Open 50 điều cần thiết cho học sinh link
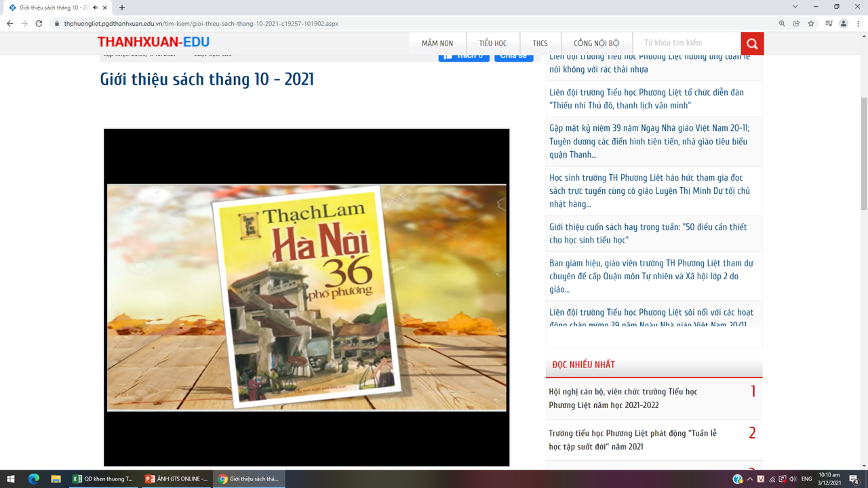 click(x=648, y=234)
